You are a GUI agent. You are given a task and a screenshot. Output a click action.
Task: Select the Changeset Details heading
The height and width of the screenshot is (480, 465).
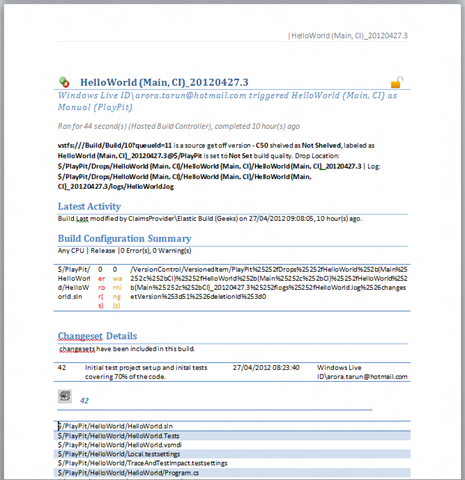click(x=97, y=336)
